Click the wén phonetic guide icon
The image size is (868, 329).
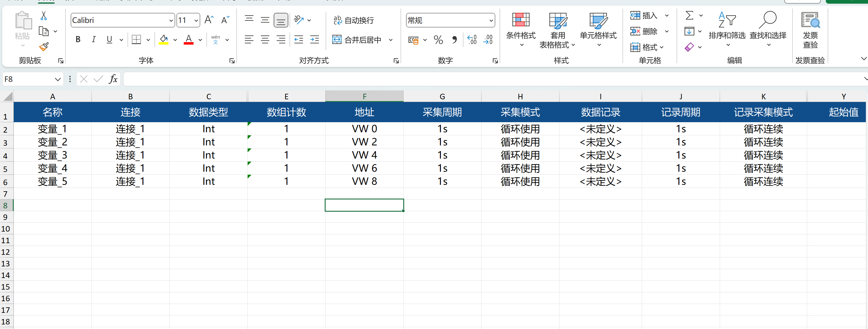(216, 39)
